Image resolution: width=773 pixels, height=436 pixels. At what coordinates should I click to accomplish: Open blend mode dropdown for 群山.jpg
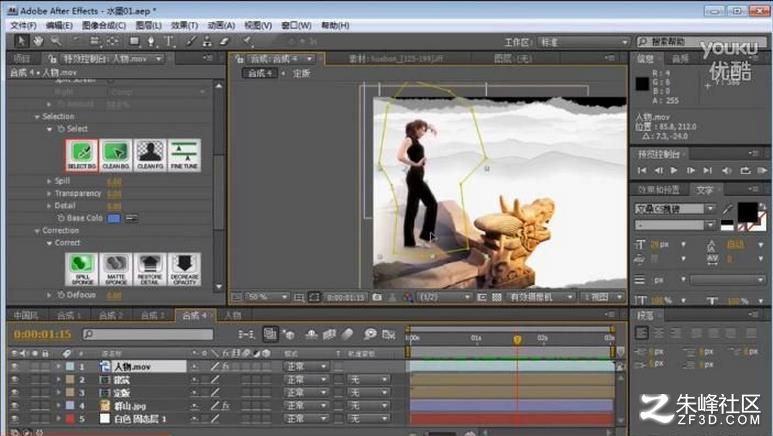click(306, 405)
